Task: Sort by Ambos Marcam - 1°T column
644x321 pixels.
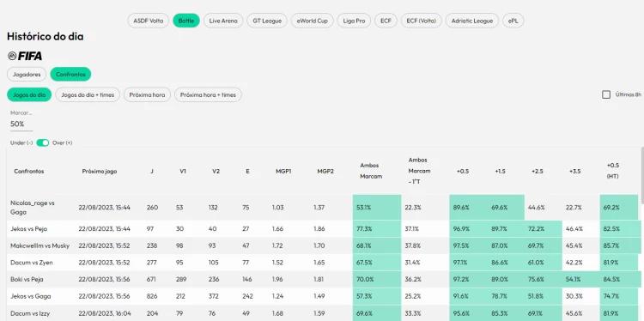Action: (x=419, y=170)
